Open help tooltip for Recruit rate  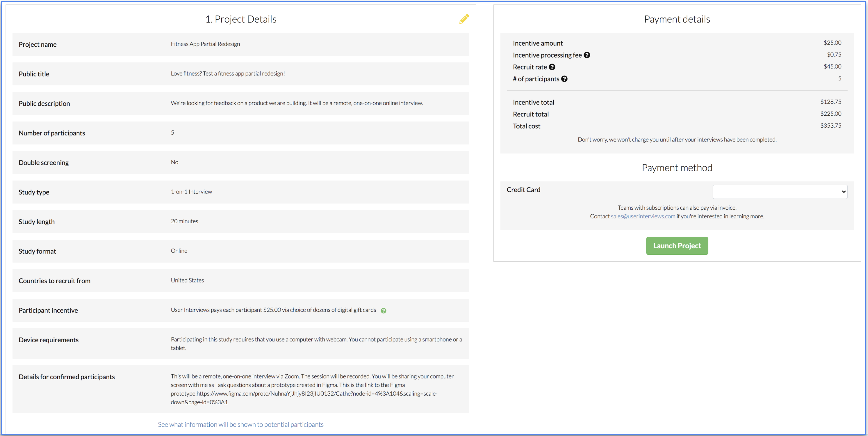click(552, 67)
